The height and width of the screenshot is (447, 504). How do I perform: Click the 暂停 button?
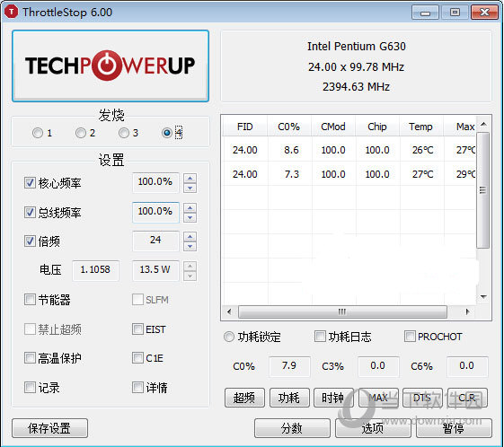455,428
